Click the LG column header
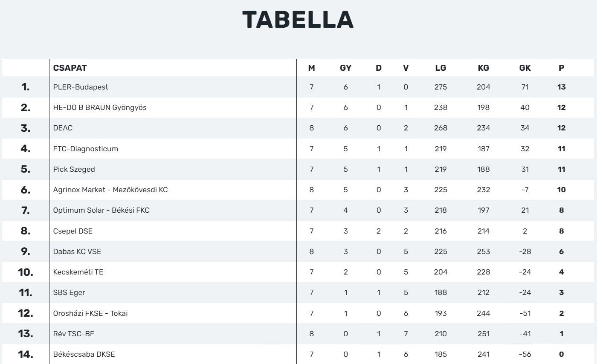The width and height of the screenshot is (597, 364). point(441,68)
